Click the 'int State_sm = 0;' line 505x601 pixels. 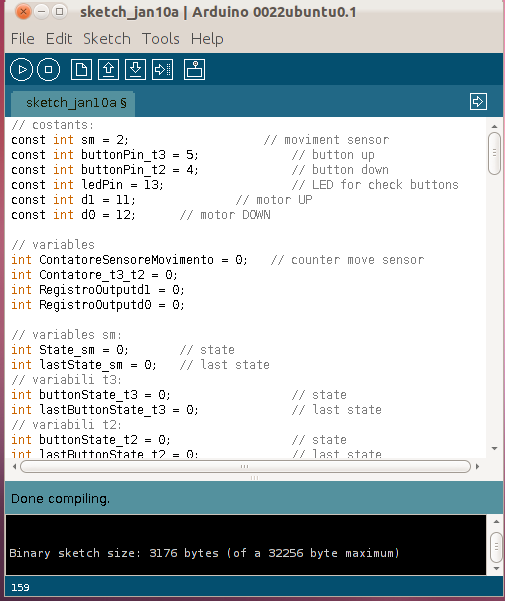coord(70,350)
